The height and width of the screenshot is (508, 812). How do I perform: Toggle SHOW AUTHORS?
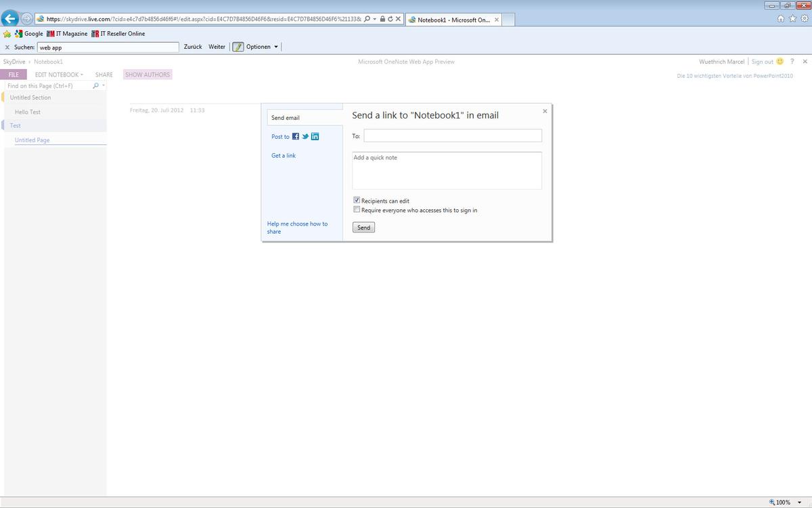148,75
